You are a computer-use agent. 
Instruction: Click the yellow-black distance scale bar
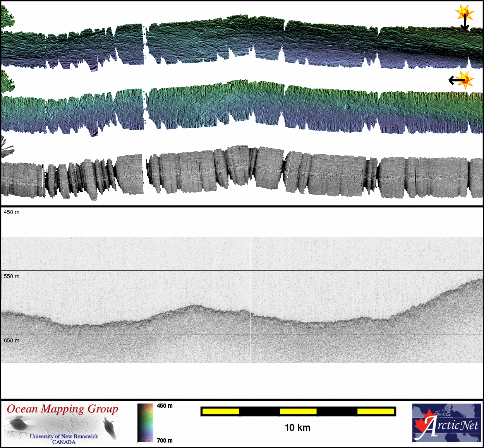[298, 411]
